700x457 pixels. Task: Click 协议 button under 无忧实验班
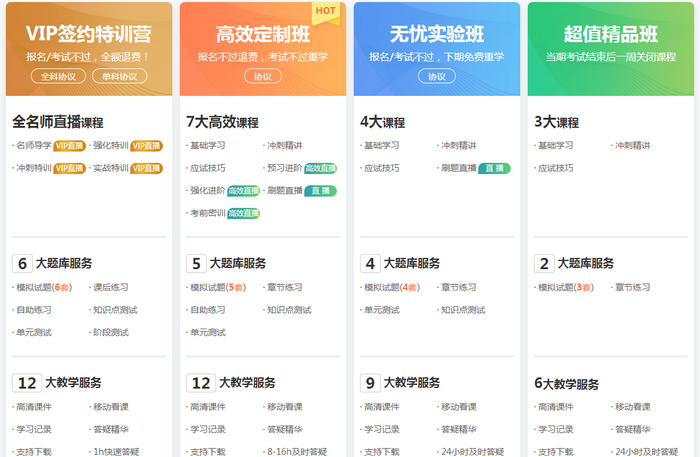pyautogui.click(x=436, y=76)
